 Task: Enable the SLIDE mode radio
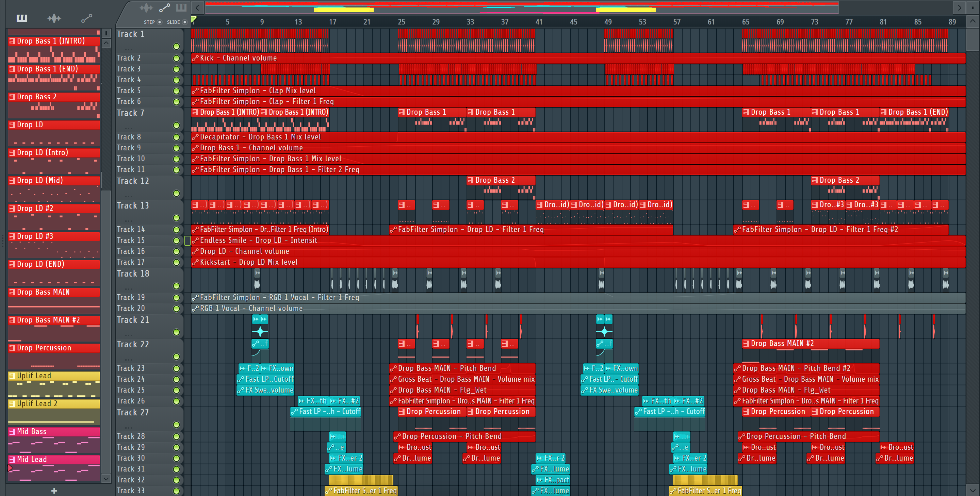point(185,22)
